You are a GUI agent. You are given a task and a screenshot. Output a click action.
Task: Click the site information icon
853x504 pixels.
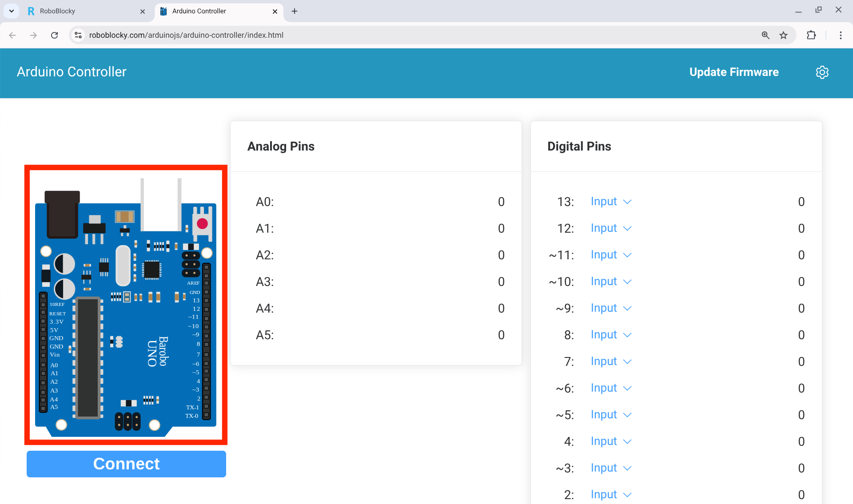pos(78,35)
